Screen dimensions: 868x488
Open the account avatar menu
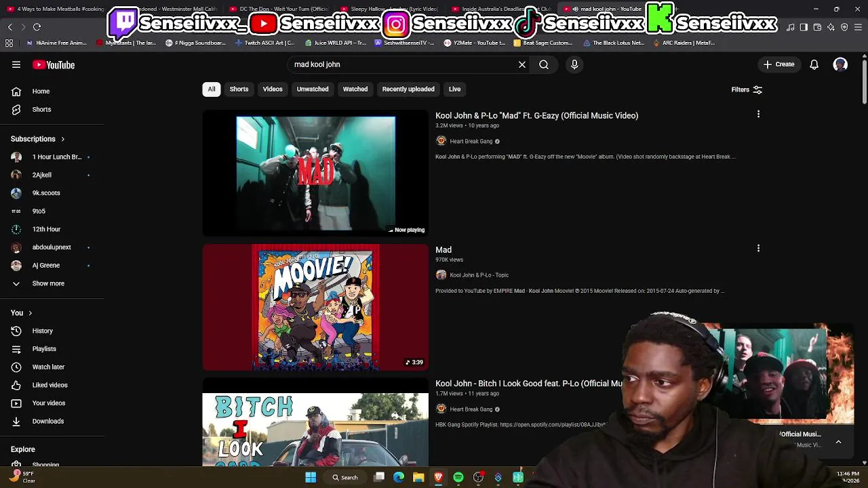click(840, 64)
